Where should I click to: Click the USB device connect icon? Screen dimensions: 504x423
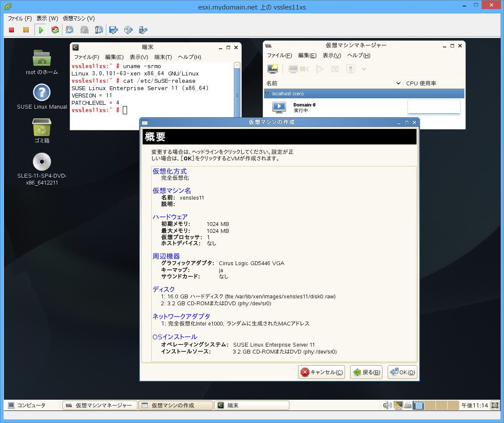[143, 30]
